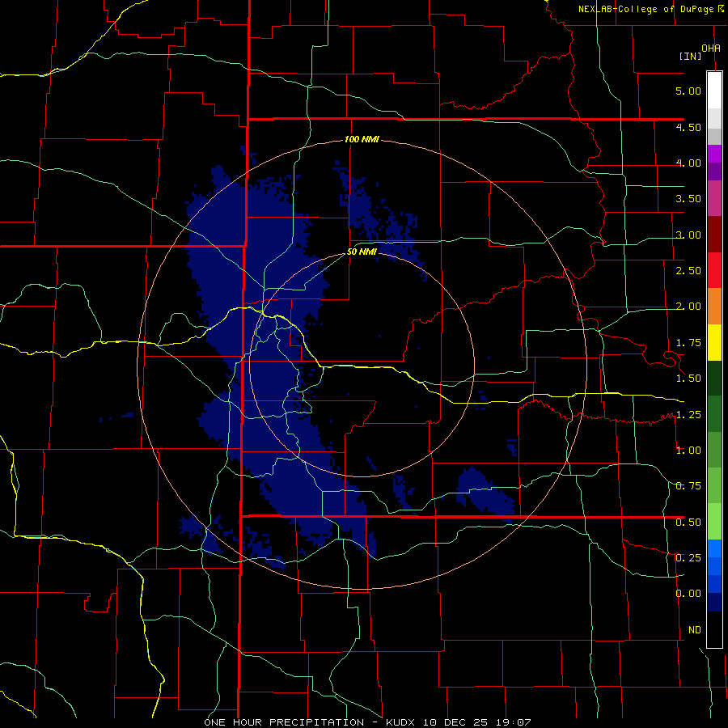
Task: Pick the orange legend color swatch
Action: pos(714,307)
